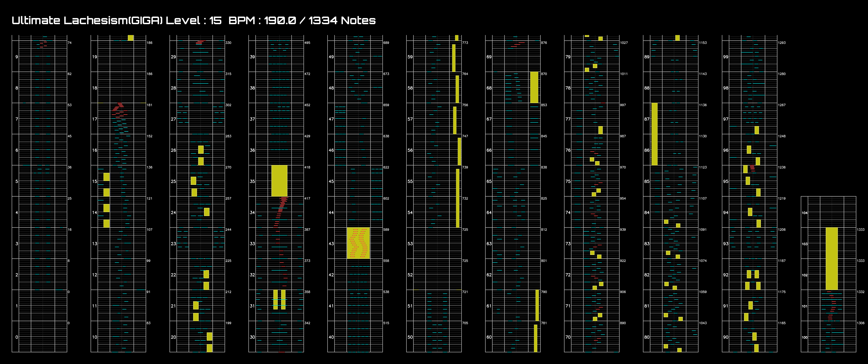Image resolution: width=868 pixels, height=364 pixels.
Task: Click the wide yellow hold note in measure 68
Action: pyautogui.click(x=534, y=87)
